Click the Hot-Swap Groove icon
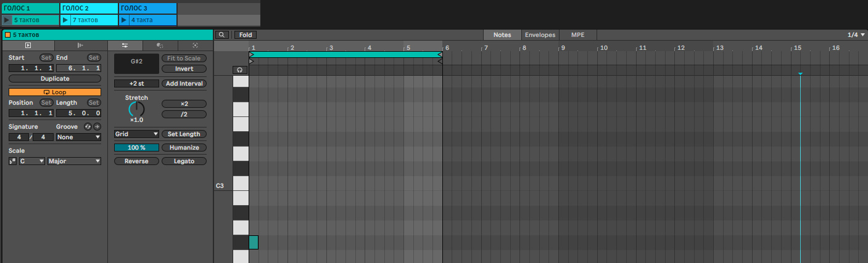 click(88, 126)
